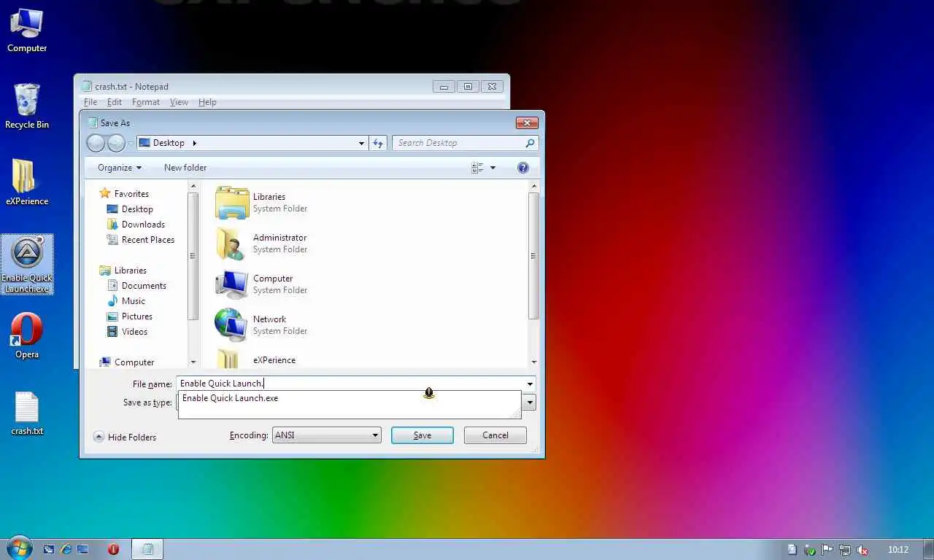Click the Back navigation arrow
The height and width of the screenshot is (560, 934).
[96, 143]
